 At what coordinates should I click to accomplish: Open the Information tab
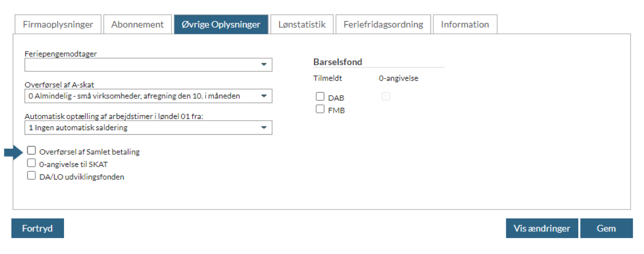pos(465,25)
